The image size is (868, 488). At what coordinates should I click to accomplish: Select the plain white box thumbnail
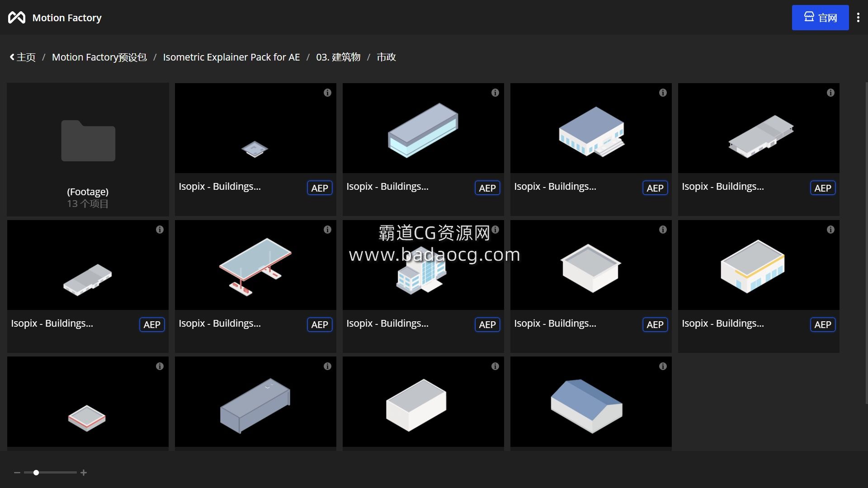[423, 402]
